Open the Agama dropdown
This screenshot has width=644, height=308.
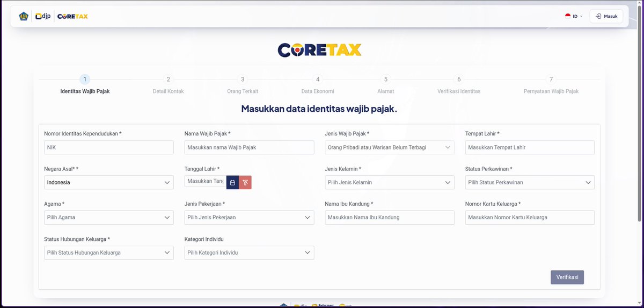109,218
